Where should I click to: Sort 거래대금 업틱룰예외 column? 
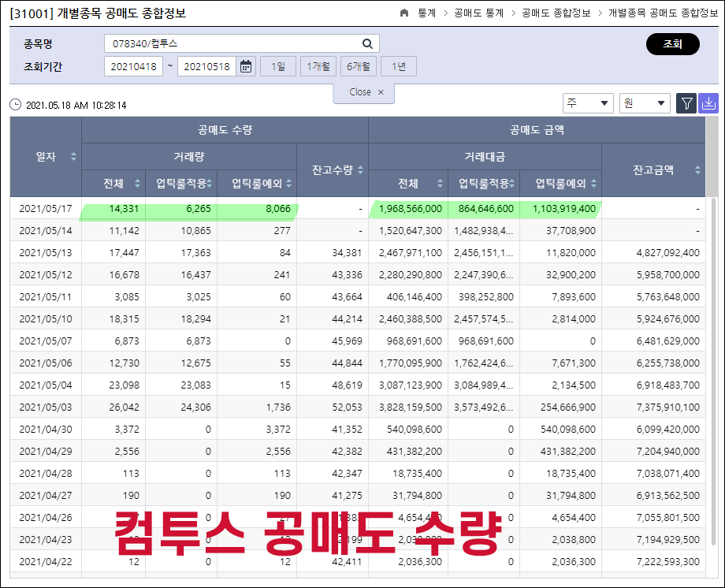(593, 183)
